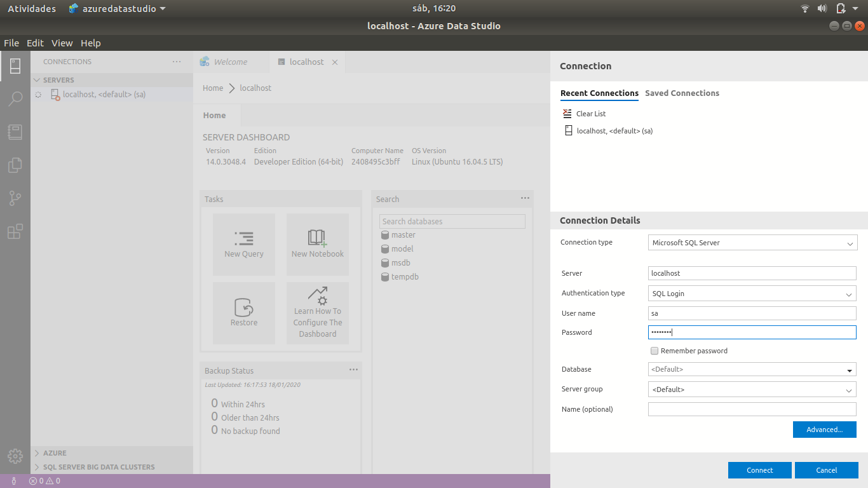Screen dimensions: 868x488
Task: Open the Source Control icon
Action: [x=15, y=198]
